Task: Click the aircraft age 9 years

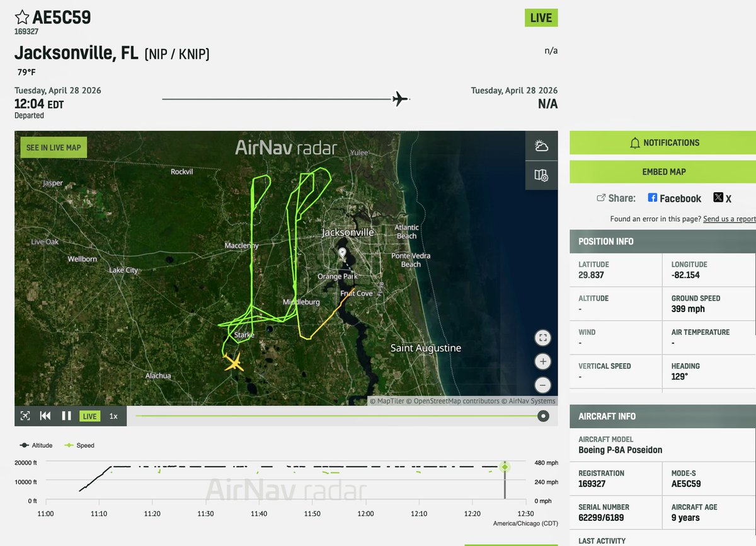Action: click(685, 518)
